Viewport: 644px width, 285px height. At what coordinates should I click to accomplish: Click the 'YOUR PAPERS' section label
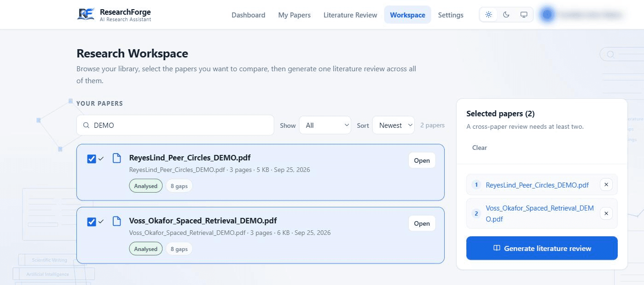(99, 103)
